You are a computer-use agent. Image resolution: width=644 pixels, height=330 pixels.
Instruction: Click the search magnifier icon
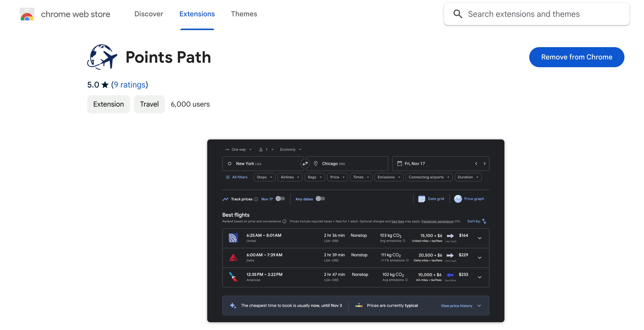coord(458,14)
